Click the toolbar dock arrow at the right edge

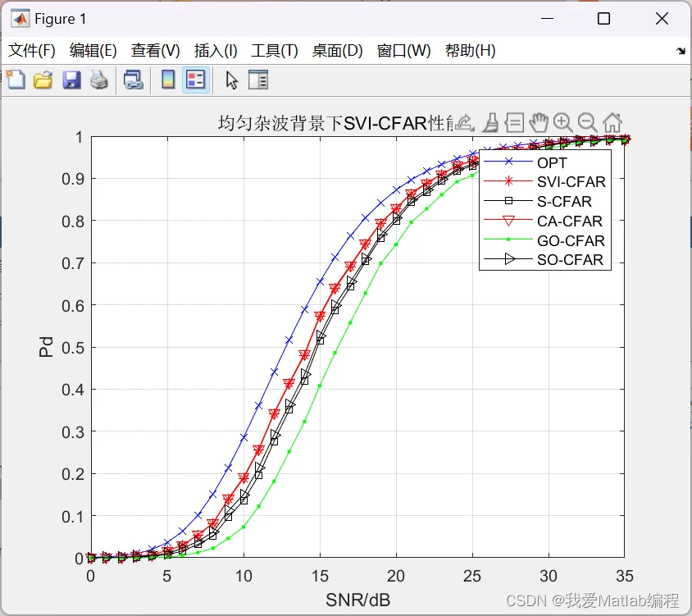coord(681,51)
